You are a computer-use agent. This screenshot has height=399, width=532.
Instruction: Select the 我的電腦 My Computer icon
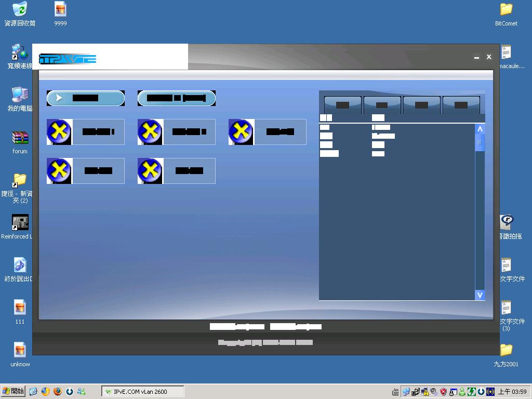pos(20,99)
